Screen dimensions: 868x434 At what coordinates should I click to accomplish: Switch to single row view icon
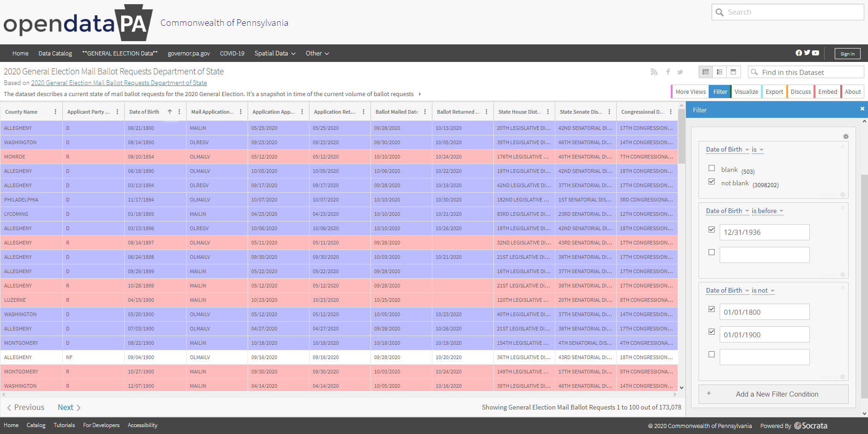pyautogui.click(x=733, y=72)
